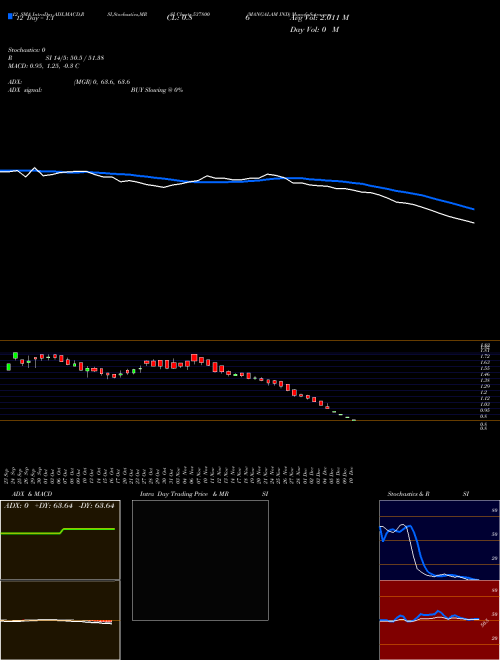Click the 'Avg Vol: 2.011 M' text
This screenshot has width=500, height=660.
tap(319, 18)
